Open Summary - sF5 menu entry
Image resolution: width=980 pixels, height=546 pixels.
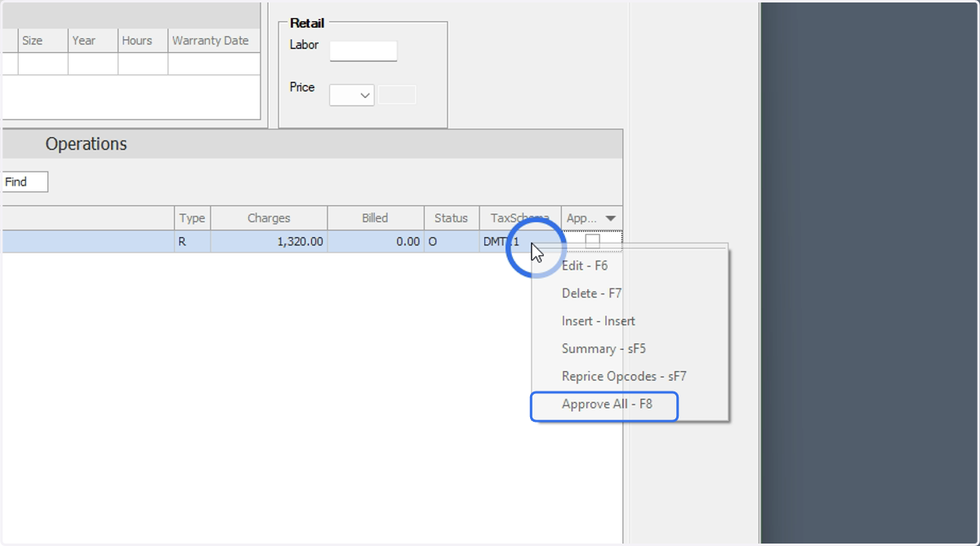(x=604, y=349)
